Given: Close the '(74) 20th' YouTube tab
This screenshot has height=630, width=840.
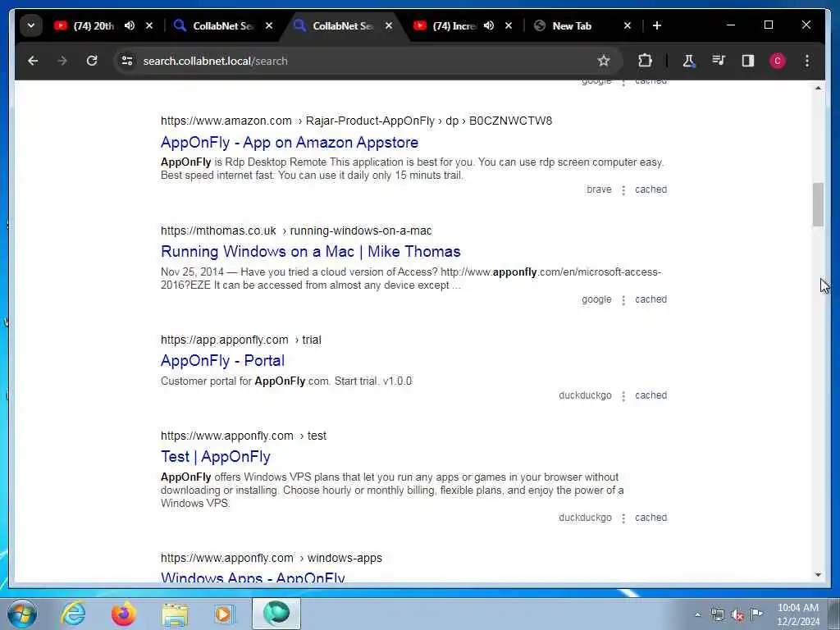Looking at the screenshot, I should click(x=149, y=25).
